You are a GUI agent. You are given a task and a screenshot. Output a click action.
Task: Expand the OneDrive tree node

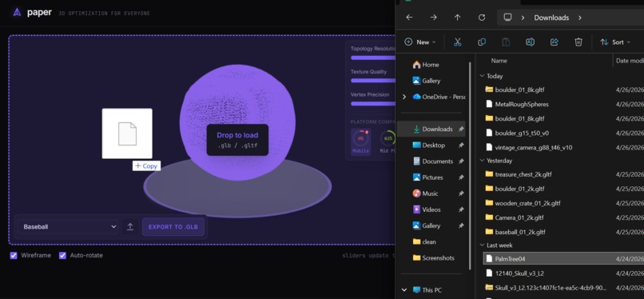(404, 97)
